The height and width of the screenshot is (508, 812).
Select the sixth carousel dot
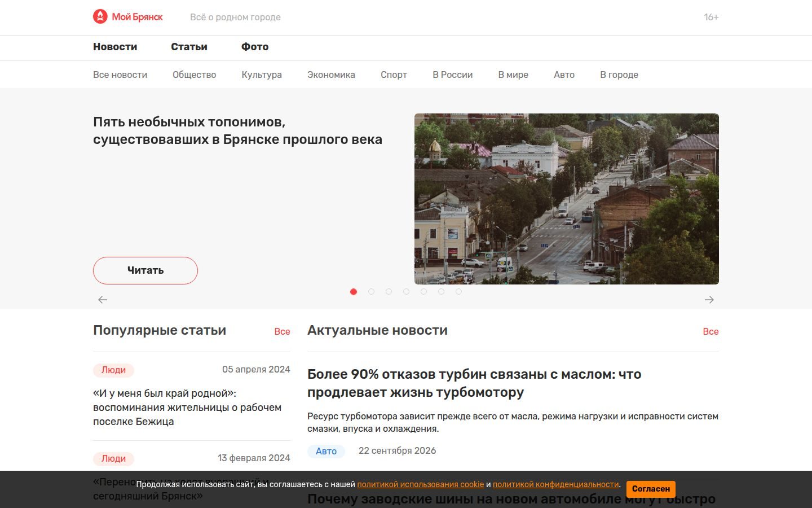click(x=441, y=292)
